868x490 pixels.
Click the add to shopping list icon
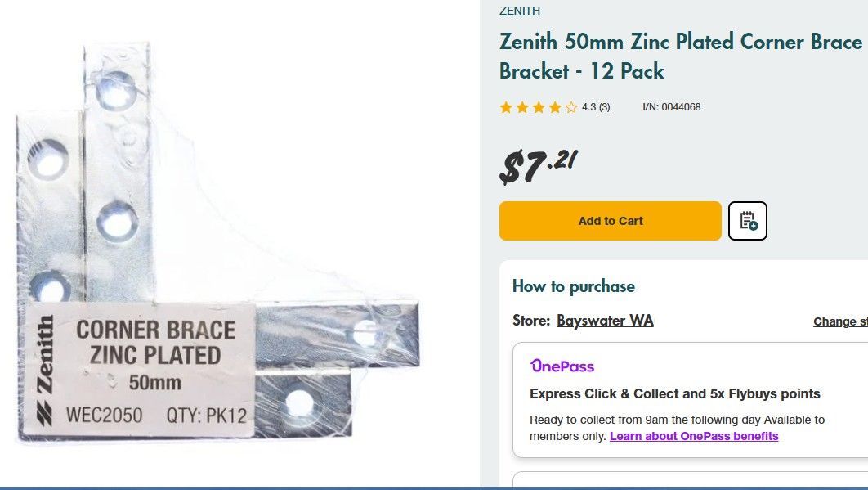(x=747, y=220)
